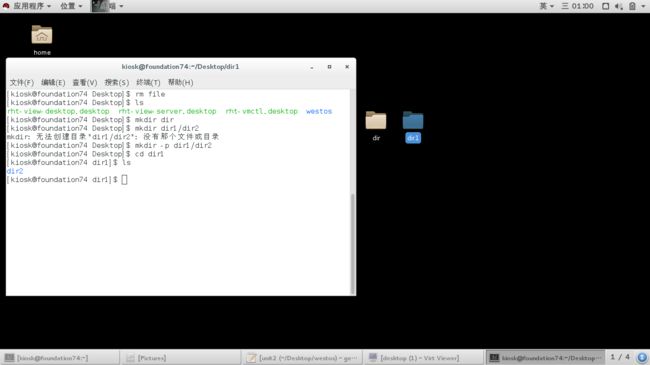
Task: Switch to the gedit unit2 taskbar window
Action: coord(302,358)
